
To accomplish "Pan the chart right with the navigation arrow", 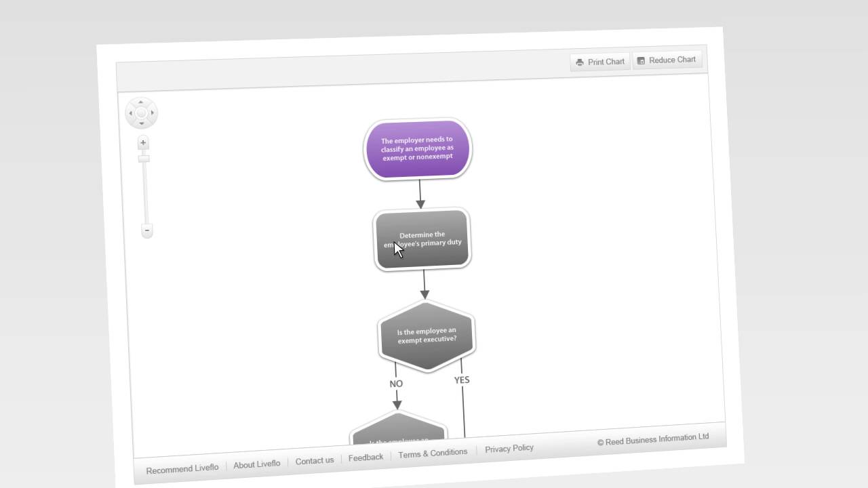I will [x=153, y=113].
